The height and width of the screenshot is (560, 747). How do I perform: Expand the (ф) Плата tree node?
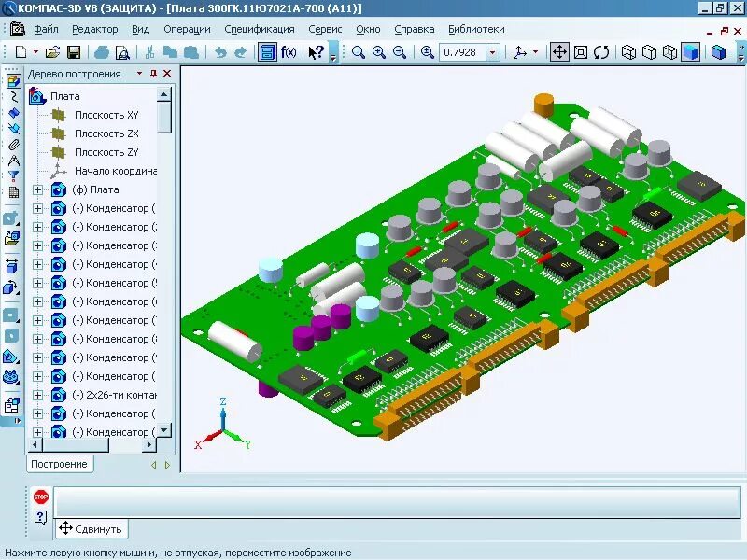[37, 190]
